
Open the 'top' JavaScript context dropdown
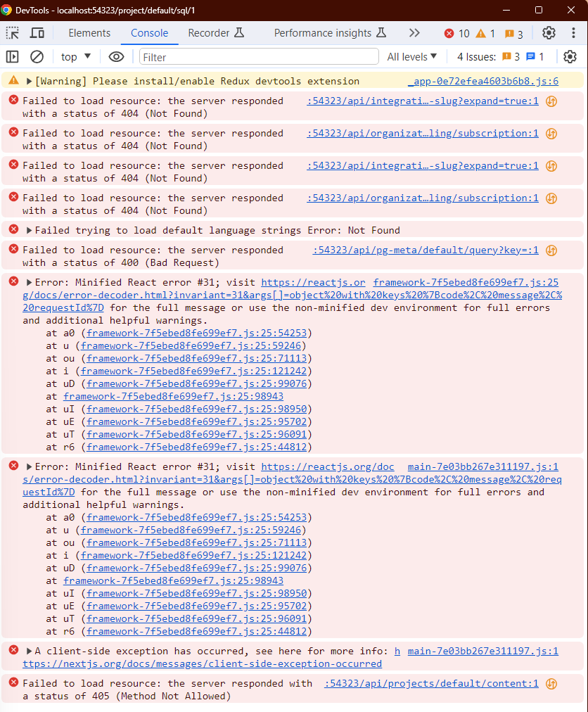(x=76, y=57)
